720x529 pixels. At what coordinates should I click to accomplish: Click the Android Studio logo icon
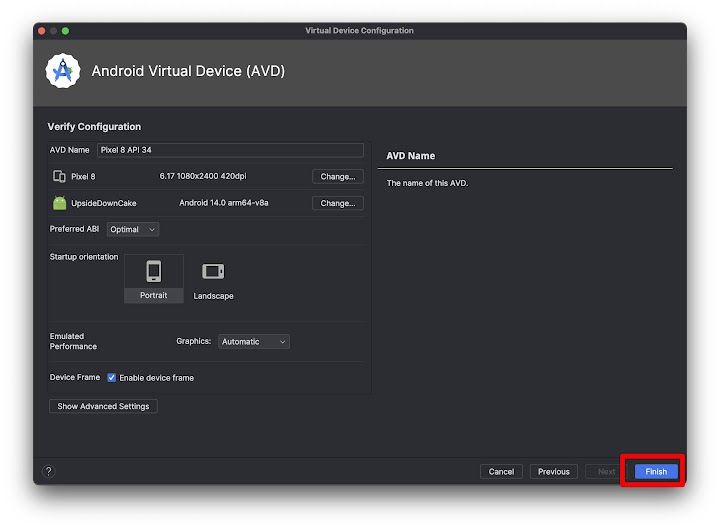point(63,71)
